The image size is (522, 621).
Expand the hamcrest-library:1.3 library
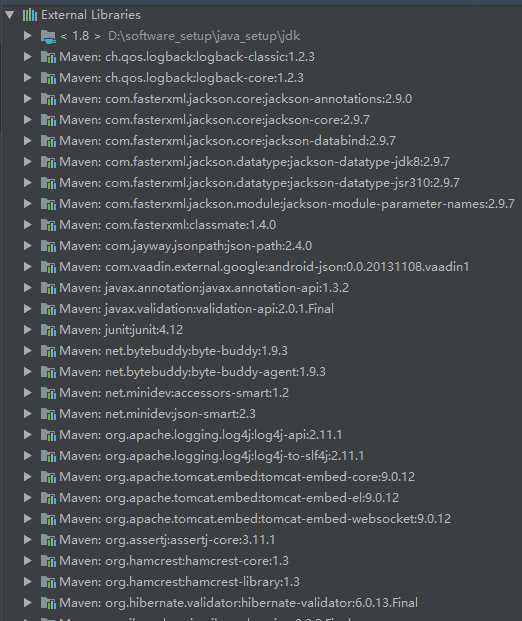(28, 581)
